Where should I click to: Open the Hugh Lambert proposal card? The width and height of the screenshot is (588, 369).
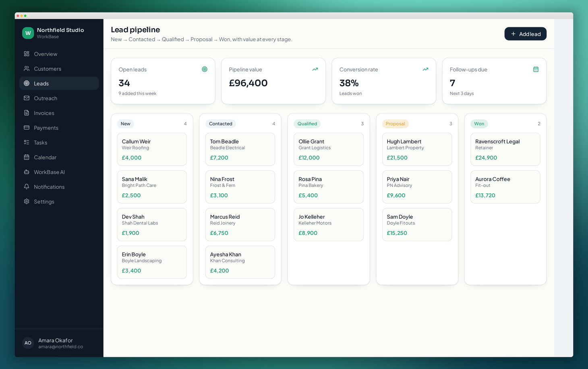click(417, 149)
